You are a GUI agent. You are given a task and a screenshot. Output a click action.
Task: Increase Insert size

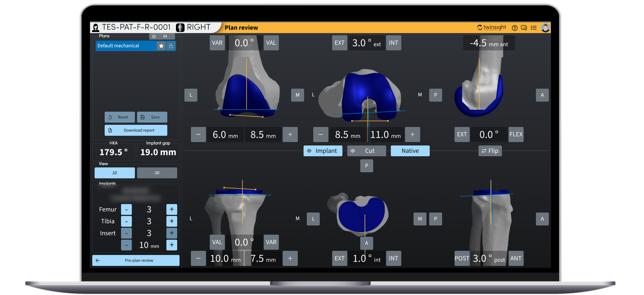click(x=171, y=233)
